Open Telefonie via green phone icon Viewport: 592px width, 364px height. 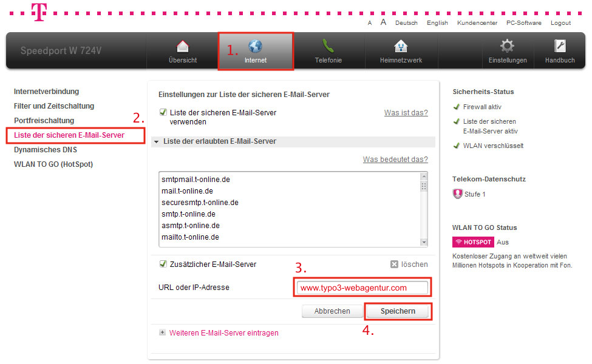pos(328,46)
